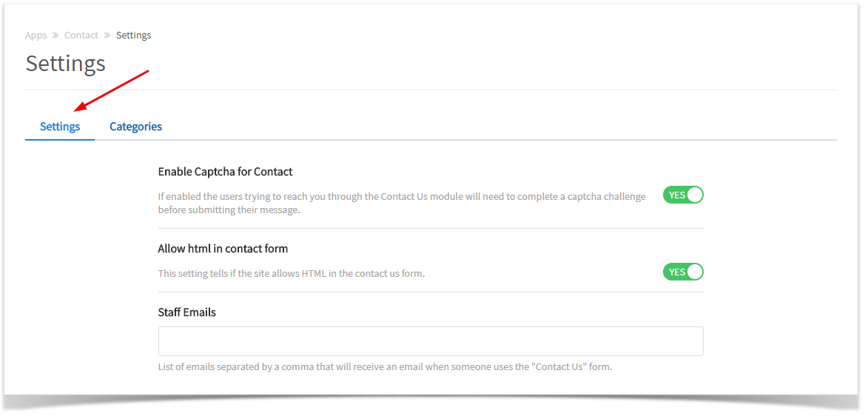
Task: Click the YES label on the Allow html toggle
Action: (x=676, y=272)
